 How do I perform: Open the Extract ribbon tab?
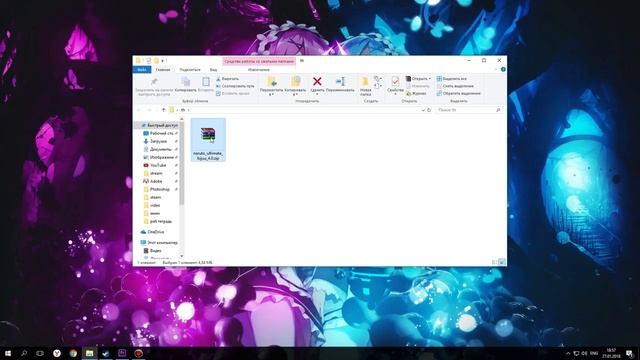coord(259,70)
